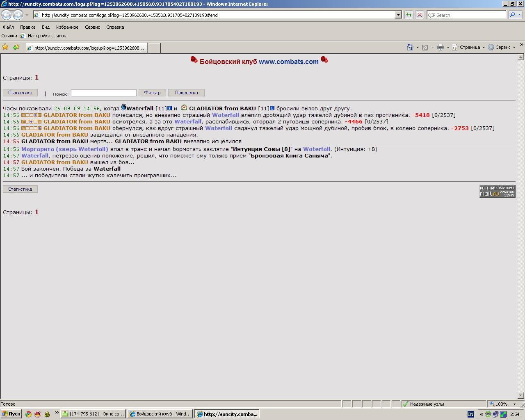Open the Правка menu
Viewport: 525px width, 420px height.
tap(27, 27)
